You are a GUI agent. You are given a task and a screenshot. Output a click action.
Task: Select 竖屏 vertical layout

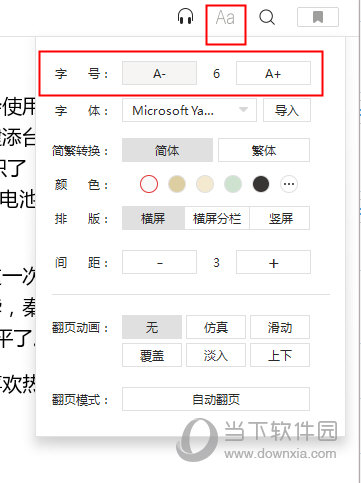(280, 218)
